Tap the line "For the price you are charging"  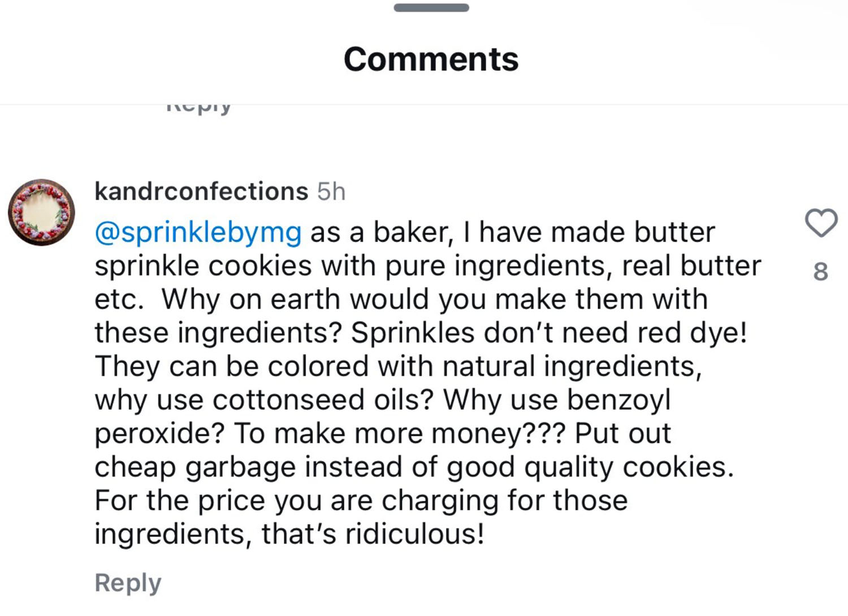click(x=361, y=501)
